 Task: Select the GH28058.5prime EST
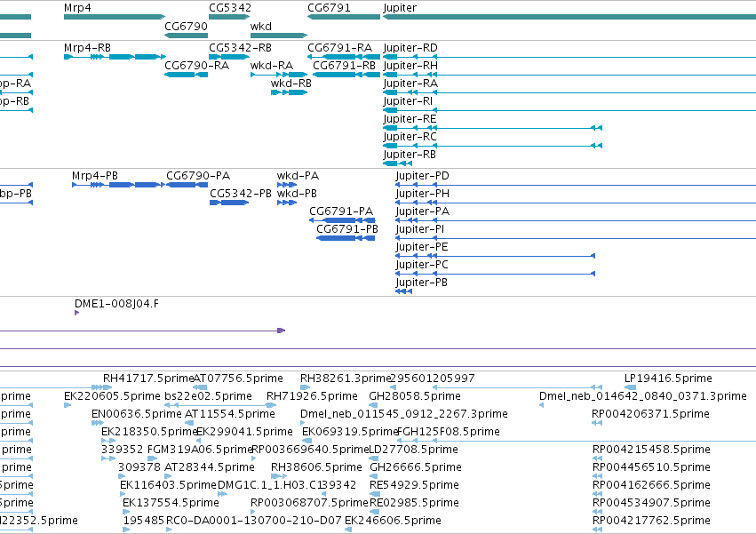pos(373,405)
